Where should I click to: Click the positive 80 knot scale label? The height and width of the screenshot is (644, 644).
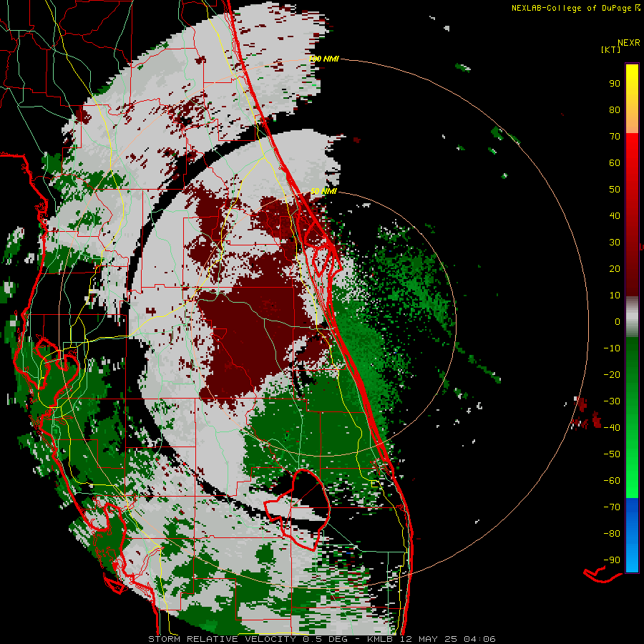click(x=615, y=110)
